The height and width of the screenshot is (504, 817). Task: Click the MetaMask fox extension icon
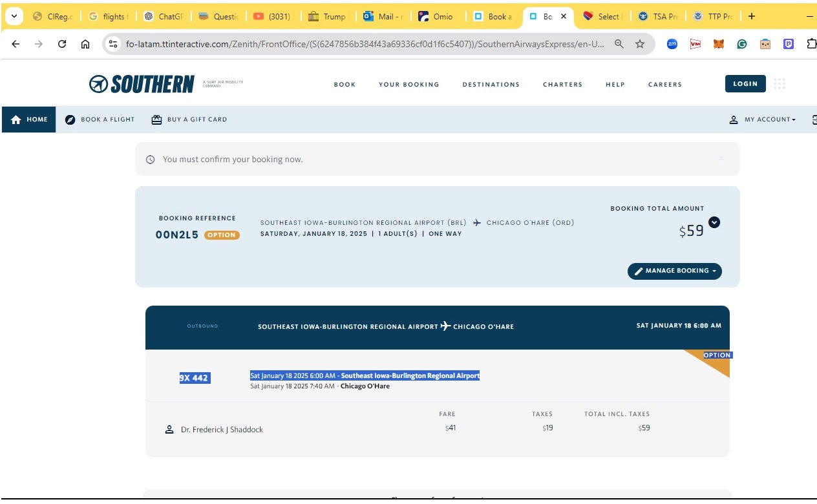[719, 44]
